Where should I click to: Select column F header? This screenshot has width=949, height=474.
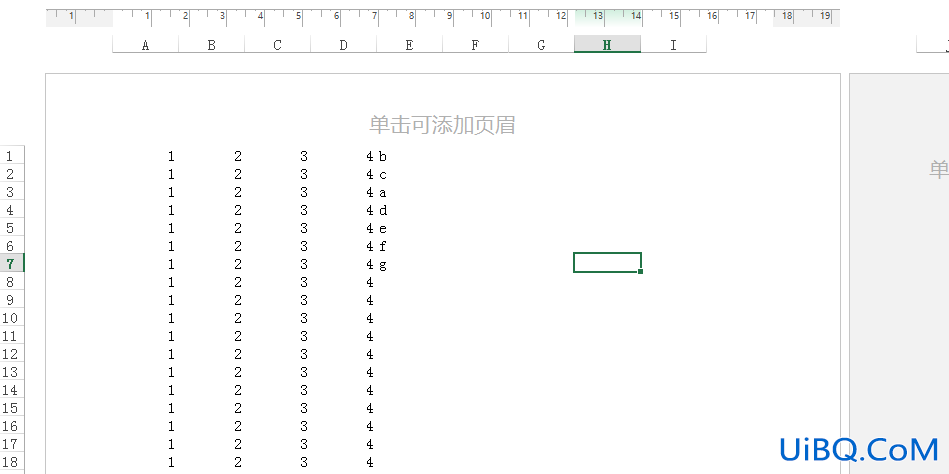(475, 44)
